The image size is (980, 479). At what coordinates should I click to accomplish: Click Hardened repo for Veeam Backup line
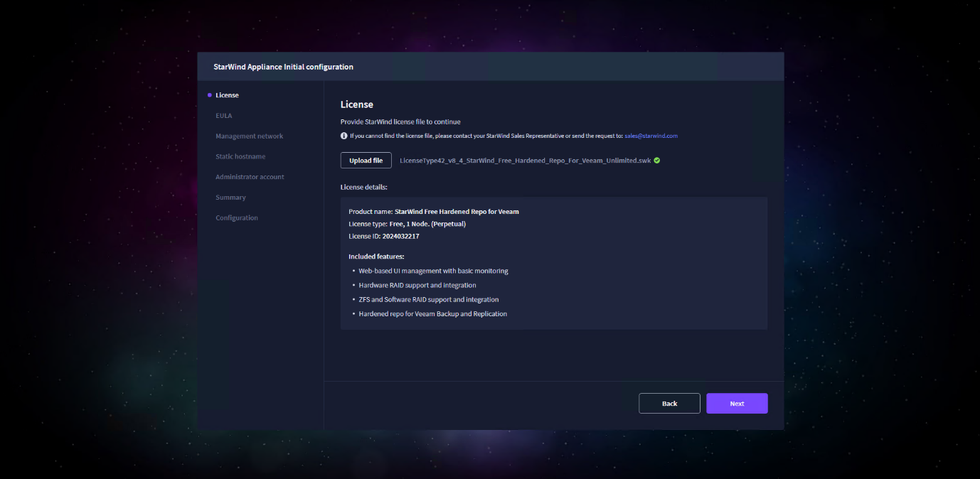(x=433, y=313)
